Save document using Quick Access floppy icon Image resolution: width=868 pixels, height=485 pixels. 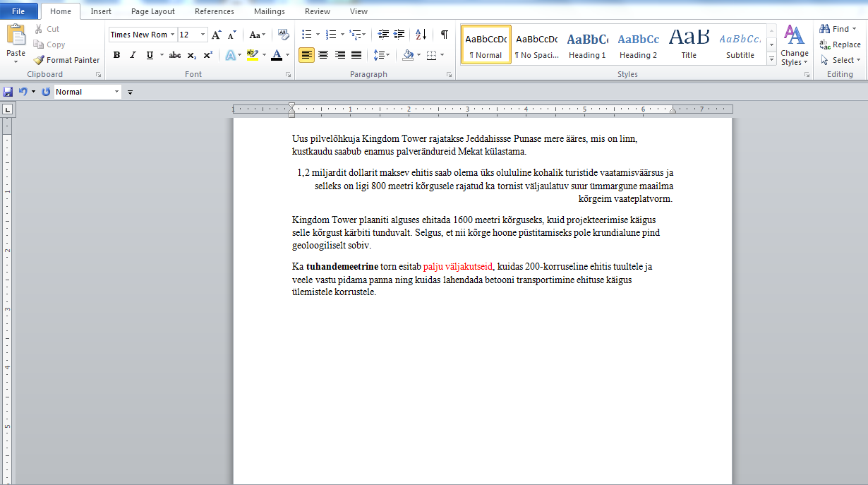8,92
